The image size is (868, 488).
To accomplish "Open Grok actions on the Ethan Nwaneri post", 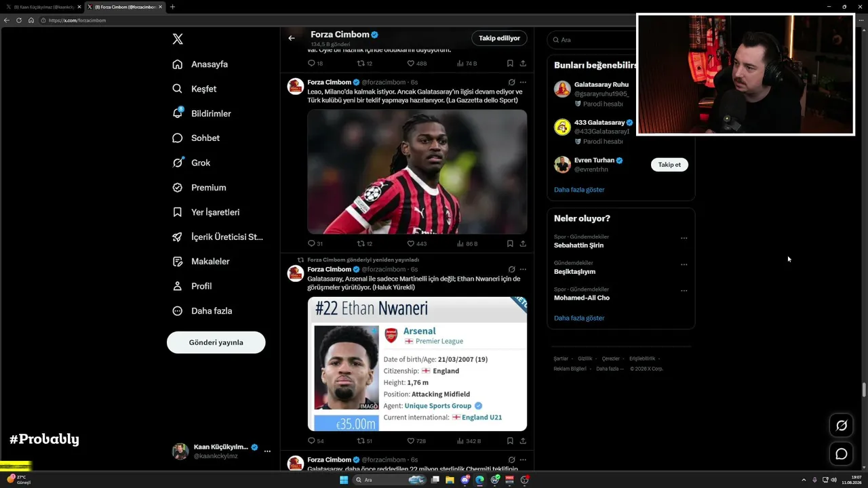I will tap(512, 269).
